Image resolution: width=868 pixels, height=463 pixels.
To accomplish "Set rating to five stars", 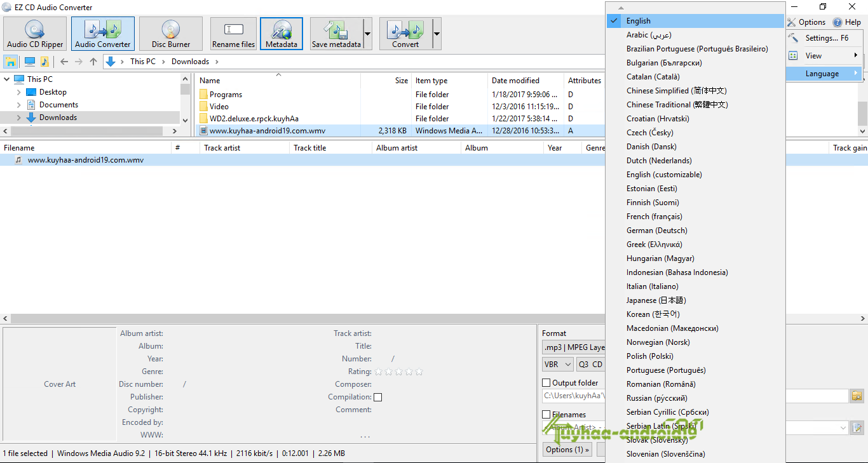I will click(419, 372).
